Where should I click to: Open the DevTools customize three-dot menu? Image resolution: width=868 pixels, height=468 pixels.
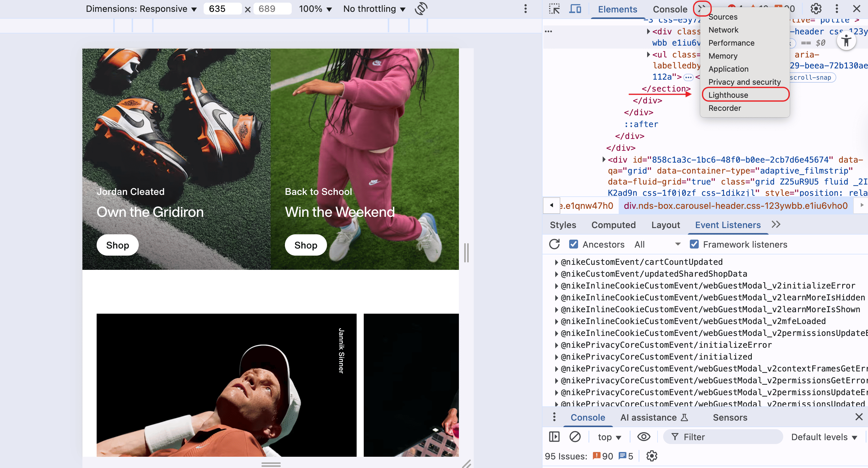click(x=837, y=9)
